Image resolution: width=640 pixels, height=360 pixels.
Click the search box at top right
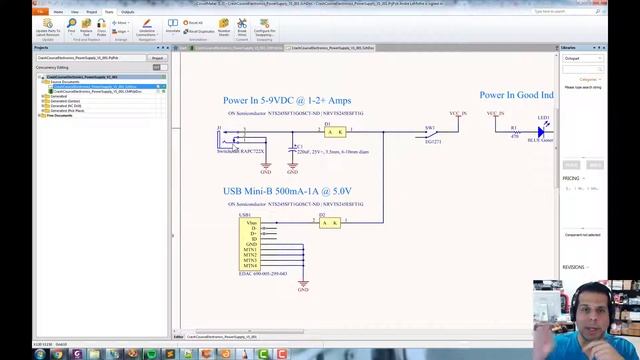coord(566,11)
